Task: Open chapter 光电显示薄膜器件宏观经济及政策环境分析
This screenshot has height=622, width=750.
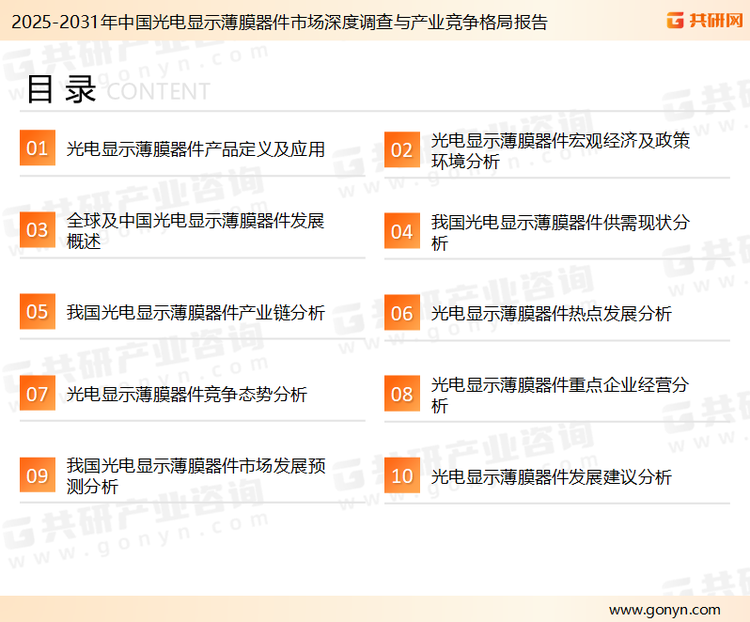Action: [560, 151]
